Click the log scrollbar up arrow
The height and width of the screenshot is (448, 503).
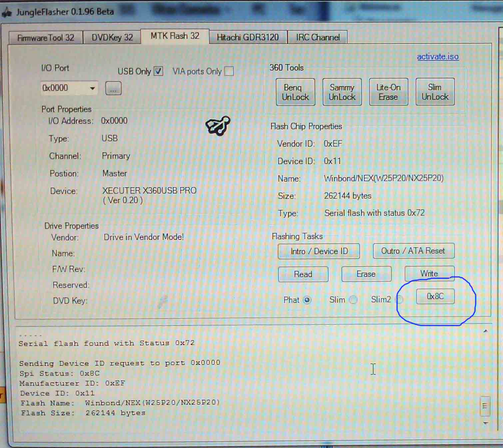485,331
